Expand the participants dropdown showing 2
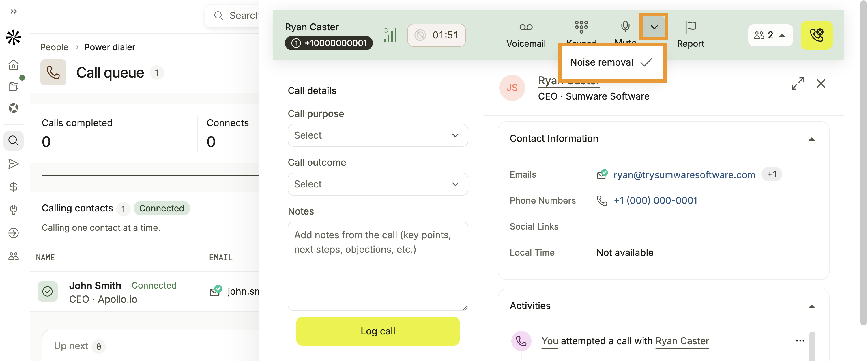 click(x=770, y=35)
